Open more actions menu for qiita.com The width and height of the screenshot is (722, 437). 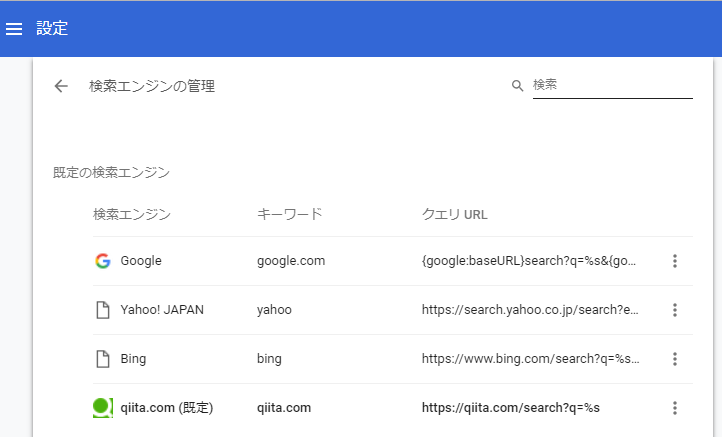coord(675,408)
